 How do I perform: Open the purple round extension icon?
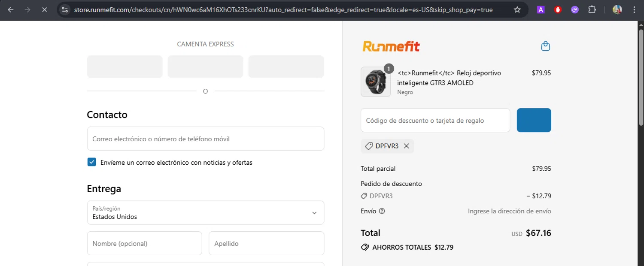tap(575, 9)
